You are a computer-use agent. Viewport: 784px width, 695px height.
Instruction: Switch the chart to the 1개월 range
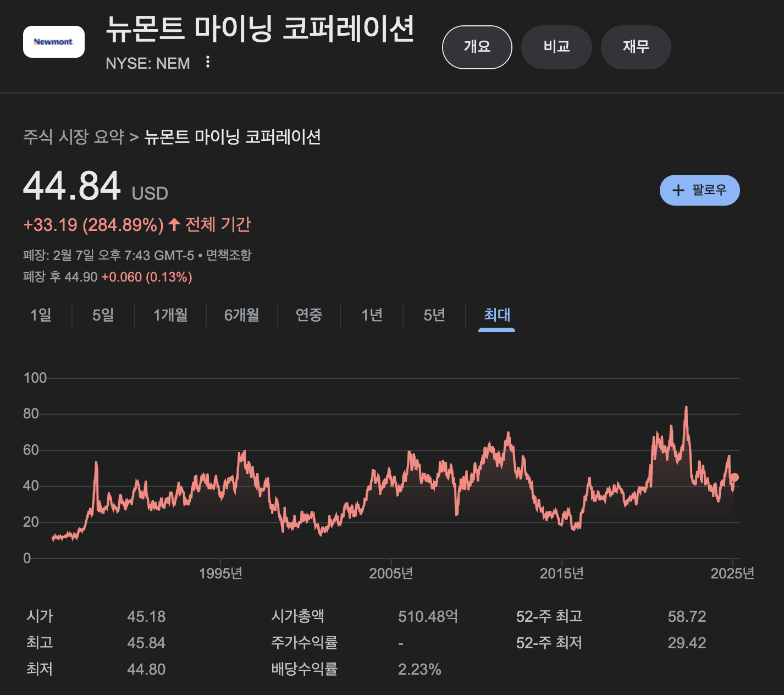tap(170, 315)
